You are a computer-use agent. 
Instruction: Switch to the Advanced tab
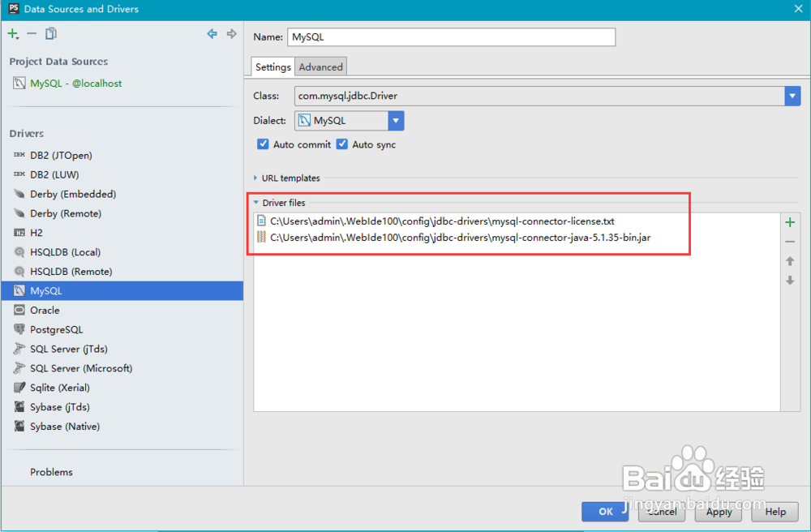320,66
